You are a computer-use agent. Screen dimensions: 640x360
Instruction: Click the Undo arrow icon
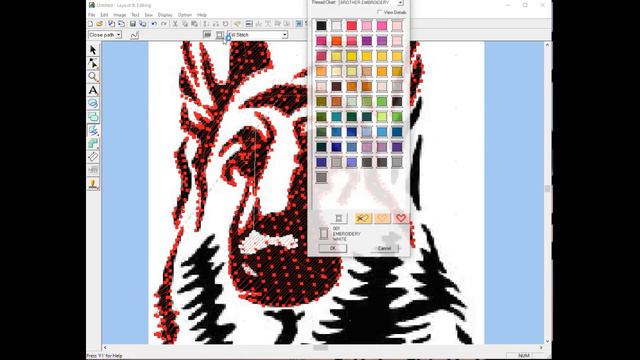coord(154,24)
